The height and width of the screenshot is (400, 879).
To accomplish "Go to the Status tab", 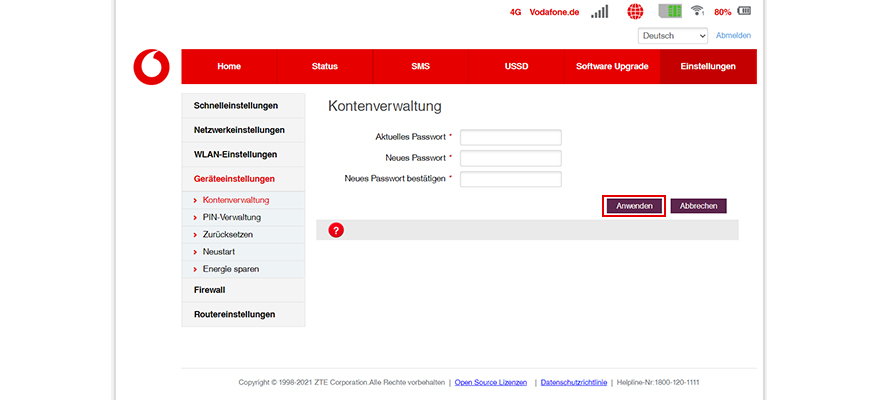I will pyautogui.click(x=324, y=67).
